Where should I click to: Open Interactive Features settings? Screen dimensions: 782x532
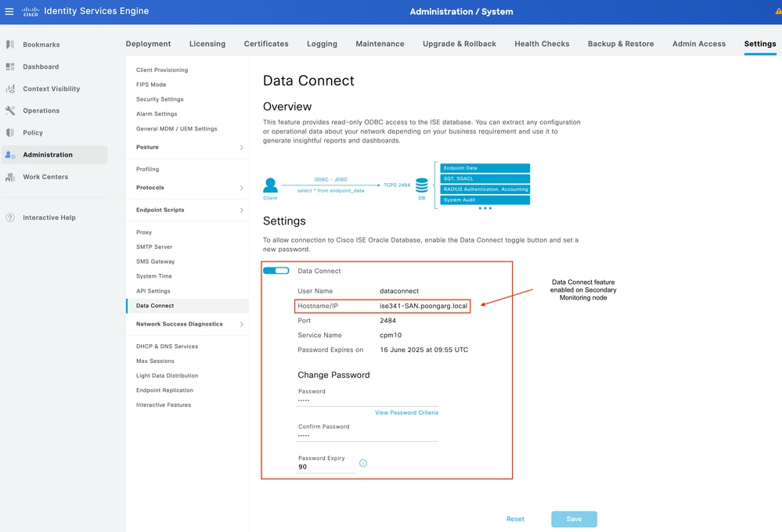click(164, 404)
